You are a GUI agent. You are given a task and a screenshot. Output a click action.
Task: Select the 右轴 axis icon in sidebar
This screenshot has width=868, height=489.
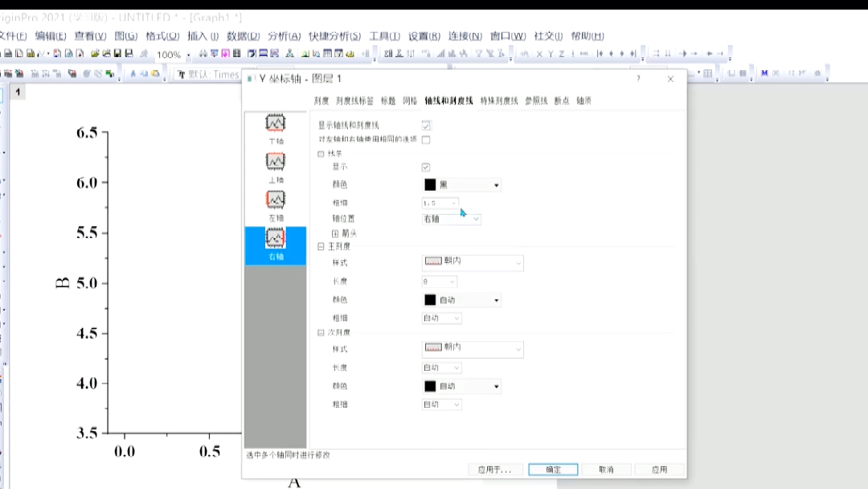click(x=276, y=240)
